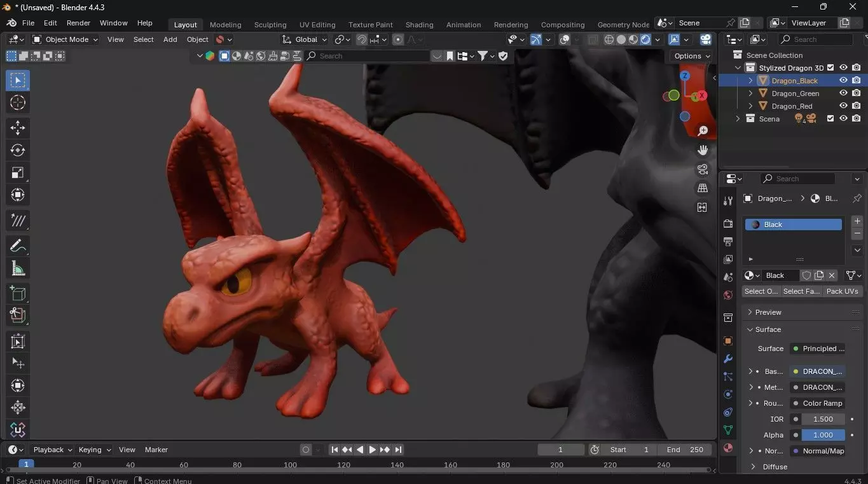Hide Dragon_Green with its eye icon
Image resolution: width=868 pixels, height=484 pixels.
coord(843,93)
